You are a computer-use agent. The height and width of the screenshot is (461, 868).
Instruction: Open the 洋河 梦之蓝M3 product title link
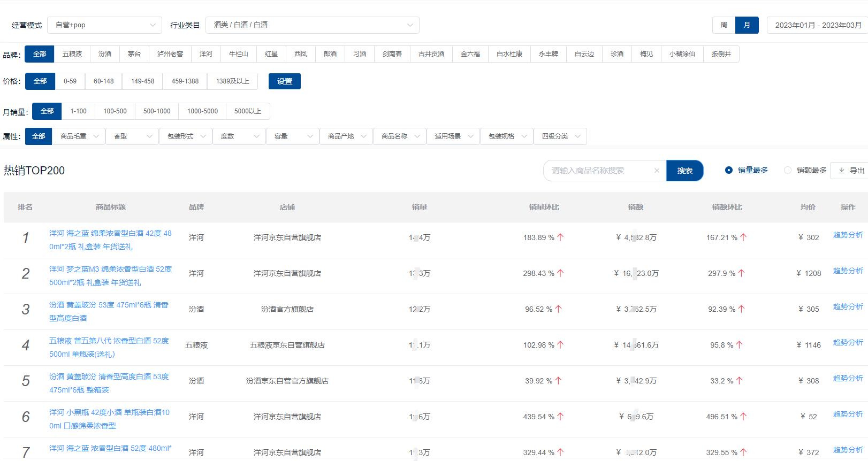point(111,276)
